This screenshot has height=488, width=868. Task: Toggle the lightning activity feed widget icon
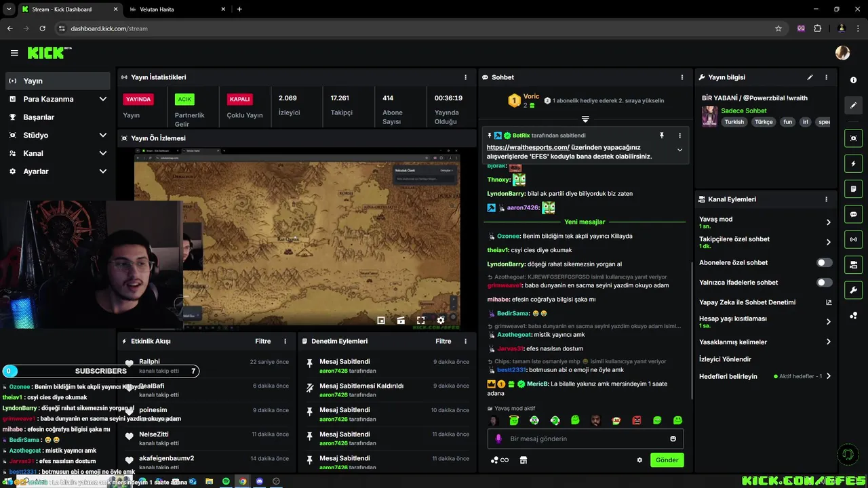[853, 163]
